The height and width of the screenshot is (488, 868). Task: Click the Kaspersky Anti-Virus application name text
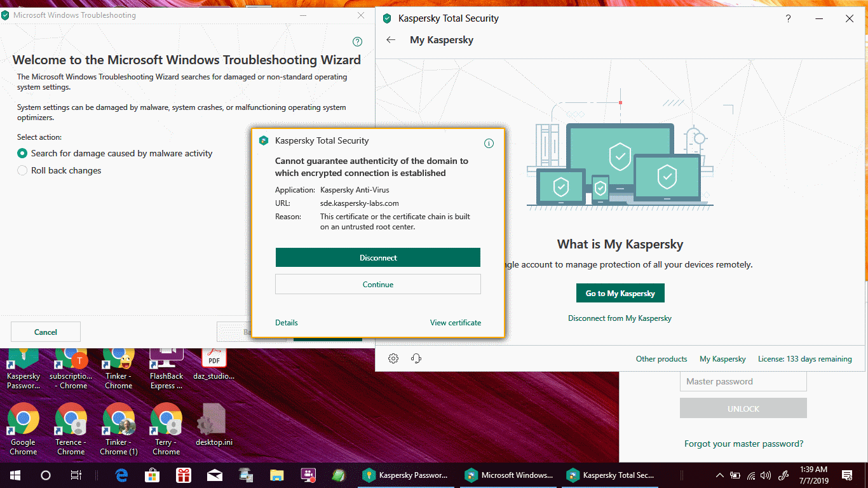(x=355, y=189)
